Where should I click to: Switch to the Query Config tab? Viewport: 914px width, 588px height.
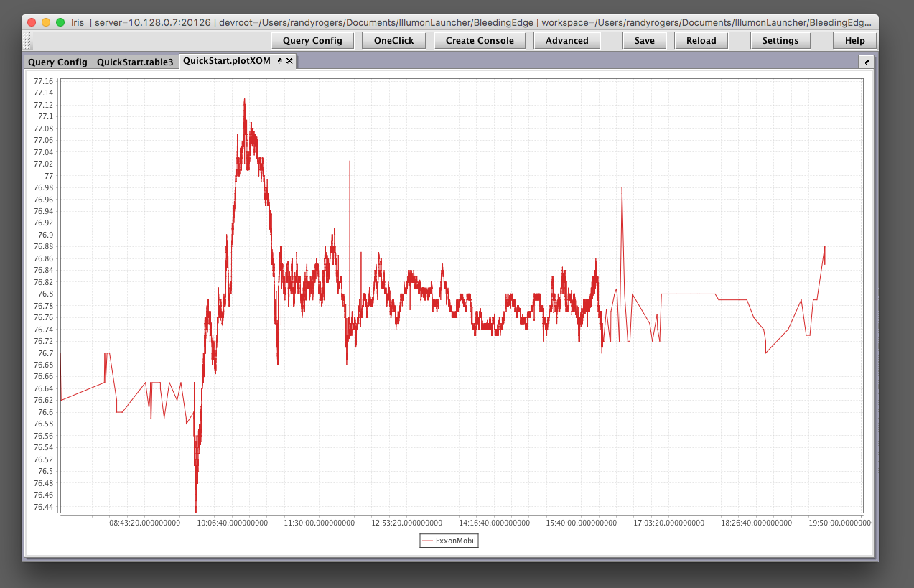point(57,62)
